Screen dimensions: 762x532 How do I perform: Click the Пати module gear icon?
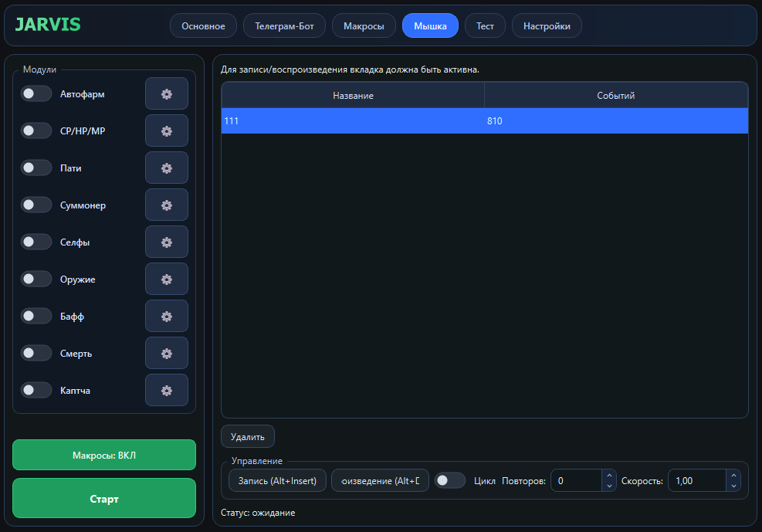166,168
